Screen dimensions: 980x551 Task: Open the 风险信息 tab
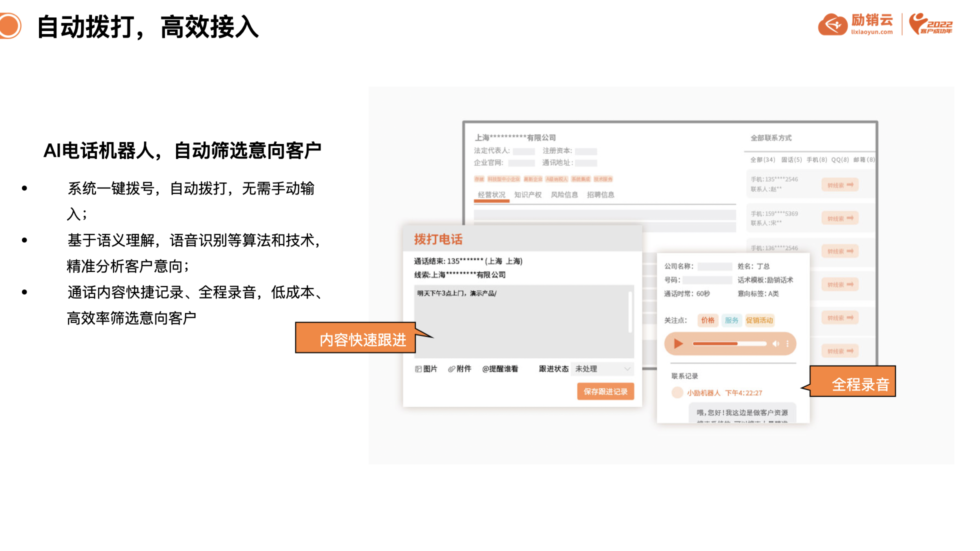[x=564, y=195]
